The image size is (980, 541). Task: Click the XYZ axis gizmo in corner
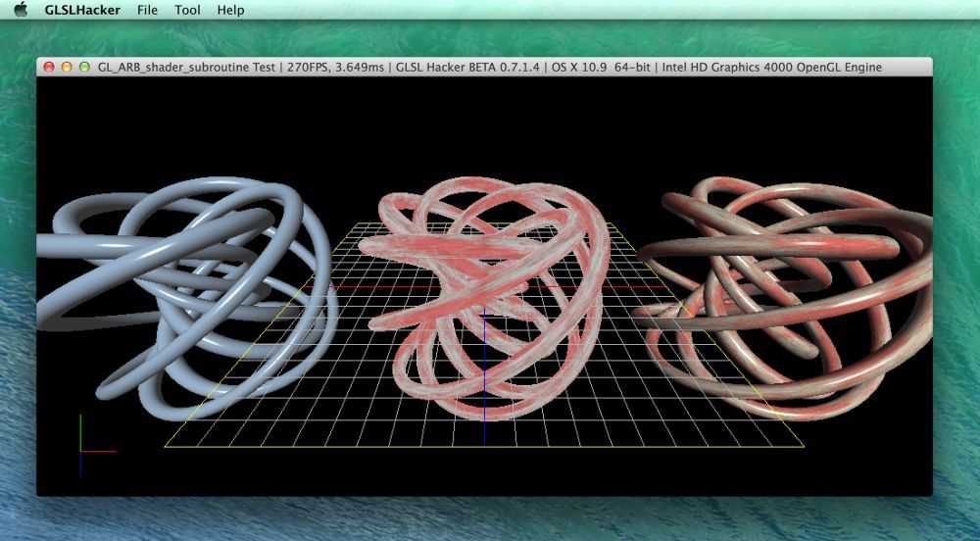tap(97, 446)
